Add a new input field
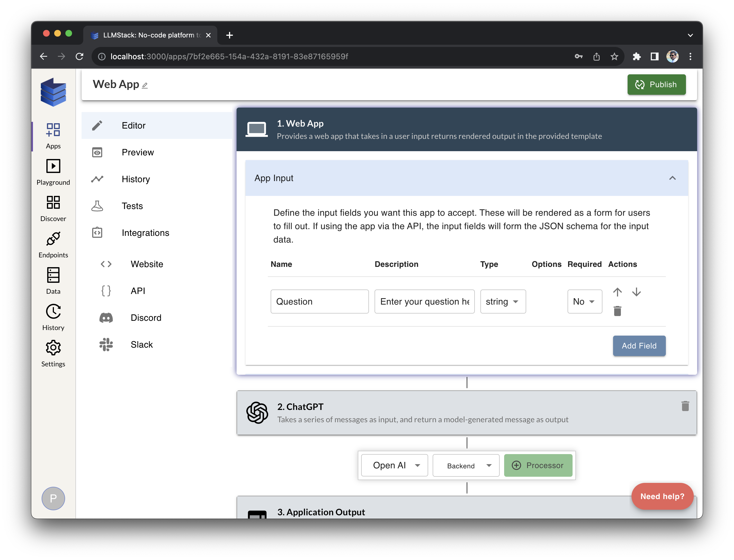Screen dimensions: 734x560 (639, 346)
